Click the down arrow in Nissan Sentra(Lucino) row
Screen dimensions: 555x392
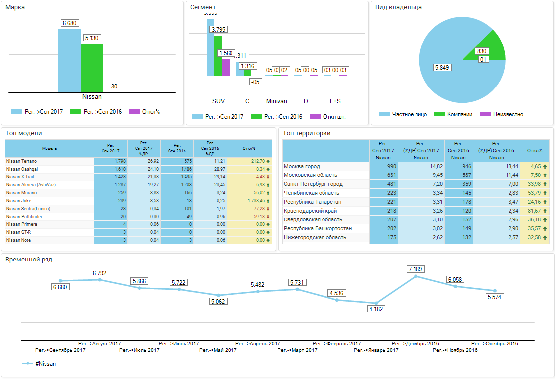click(x=268, y=209)
